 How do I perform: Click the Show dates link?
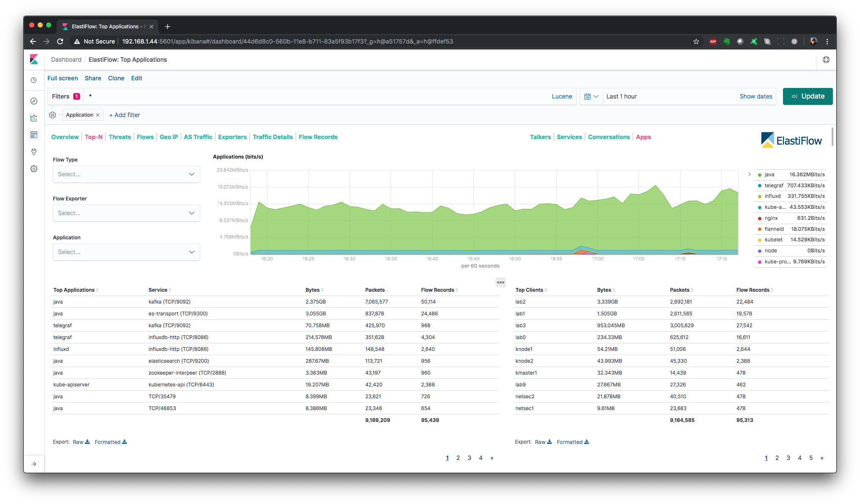(x=755, y=96)
